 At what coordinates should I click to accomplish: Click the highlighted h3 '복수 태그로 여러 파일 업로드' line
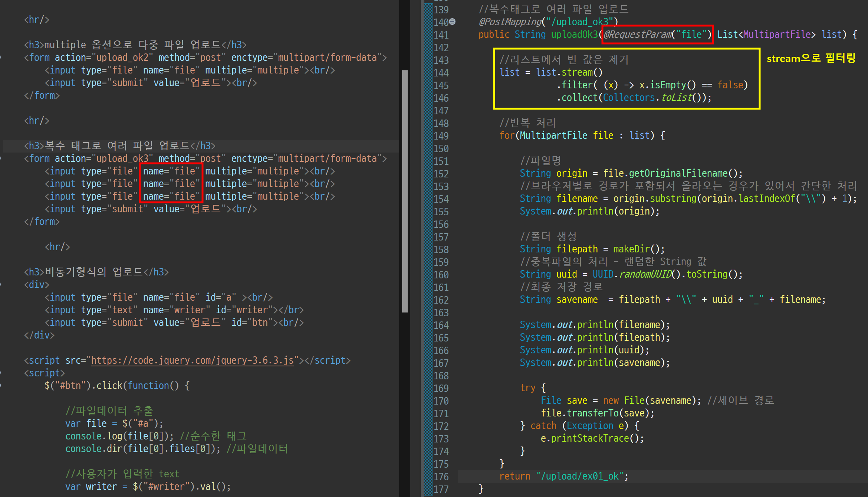119,146
